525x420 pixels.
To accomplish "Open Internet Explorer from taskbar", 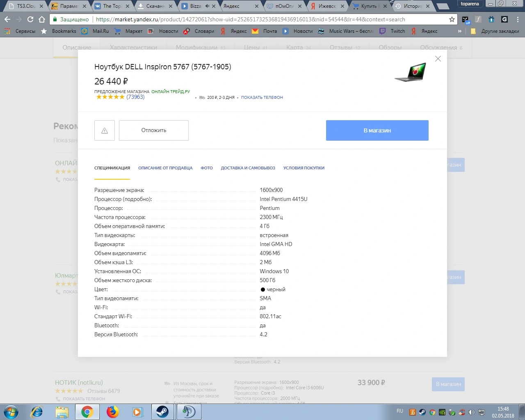I will tap(37, 412).
